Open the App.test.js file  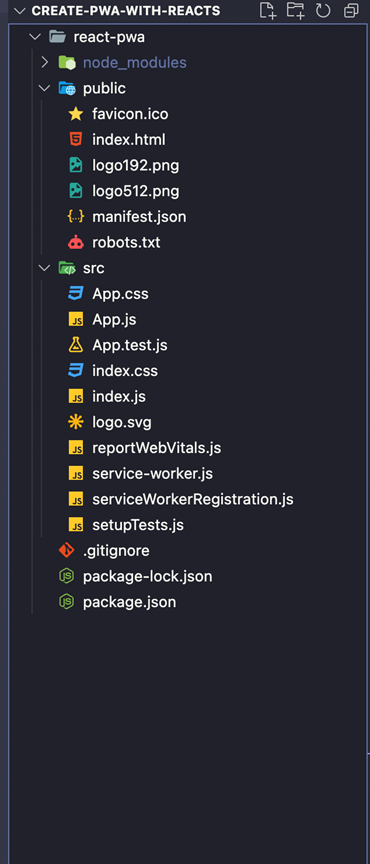coord(130,346)
